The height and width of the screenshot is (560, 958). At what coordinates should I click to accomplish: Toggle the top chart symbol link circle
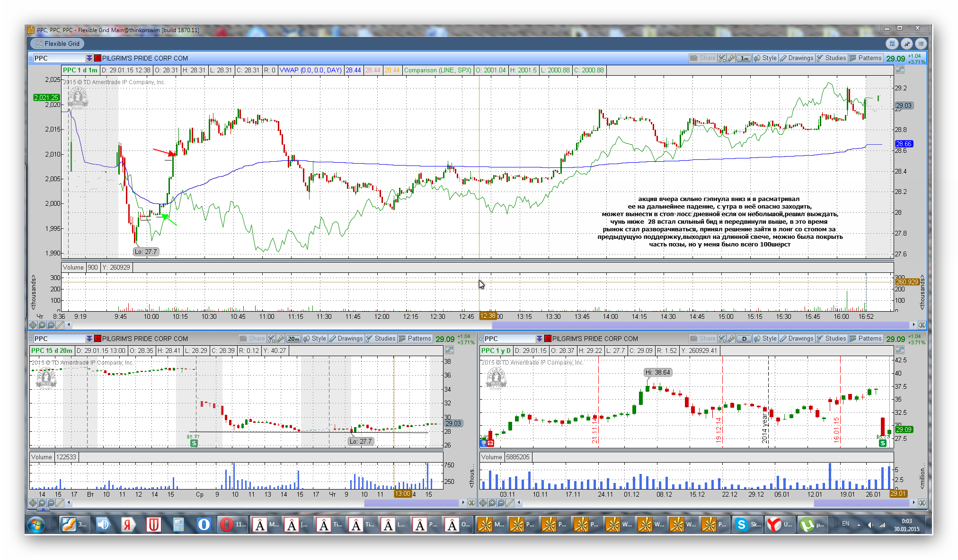(31, 58)
